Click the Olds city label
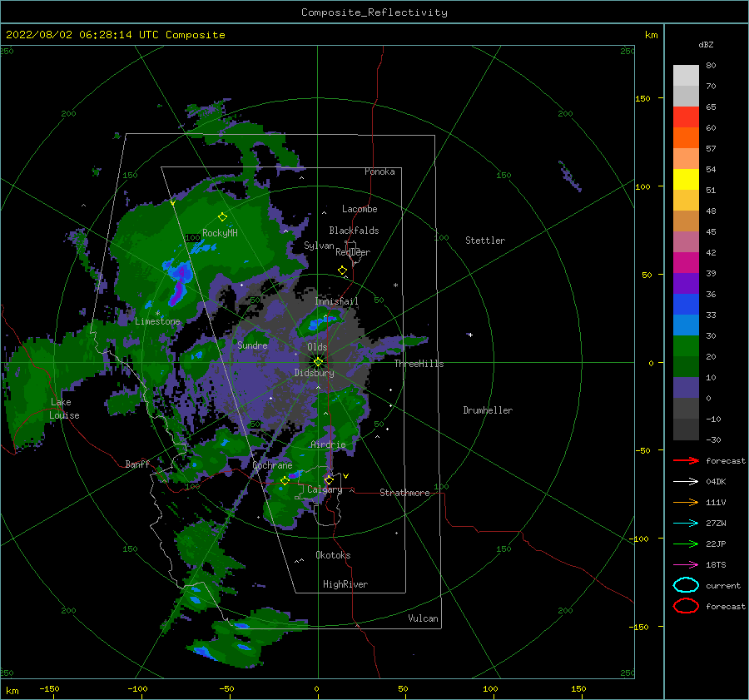 pos(317,347)
